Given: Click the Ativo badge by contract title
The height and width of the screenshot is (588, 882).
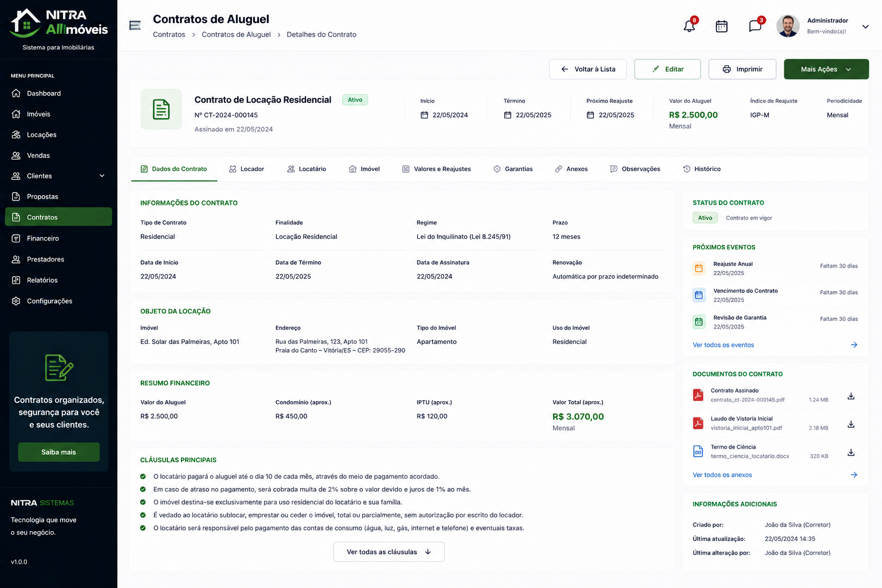Looking at the screenshot, I should tap(355, 100).
